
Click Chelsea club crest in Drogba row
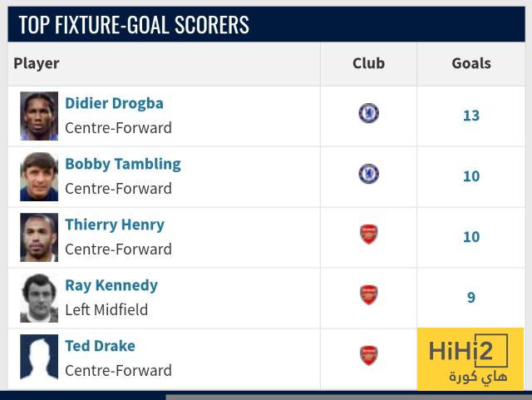[368, 113]
